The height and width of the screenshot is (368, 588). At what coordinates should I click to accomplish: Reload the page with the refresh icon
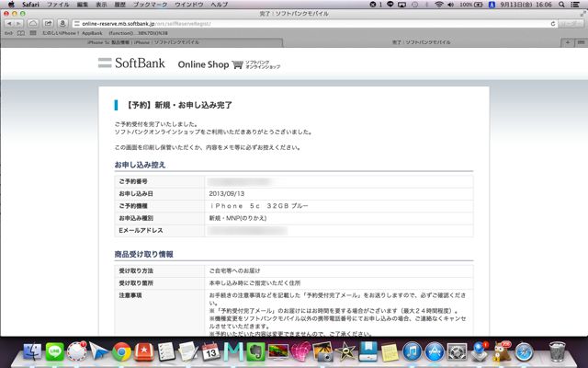pos(553,24)
